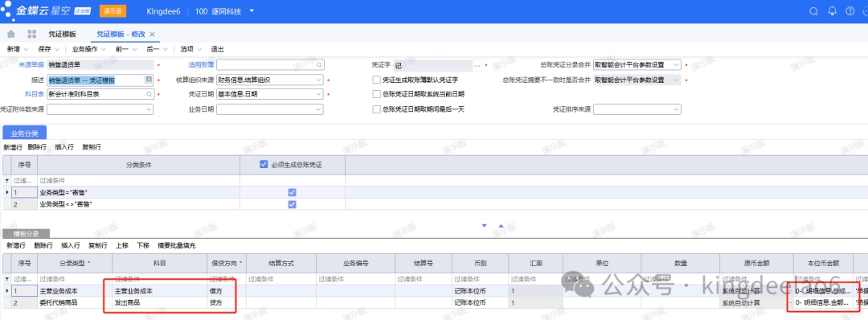Open the notifications bell icon
Image resolution: width=868 pixels, height=320 pixels.
coord(832,11)
